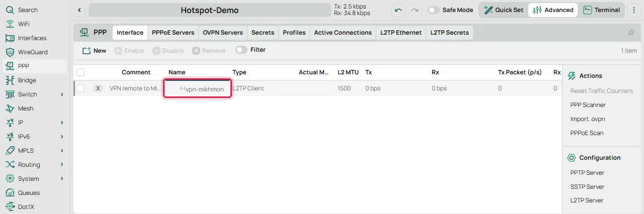Image resolution: width=644 pixels, height=214 pixels.
Task: Switch to the Active Connections tab
Action: [343, 33]
